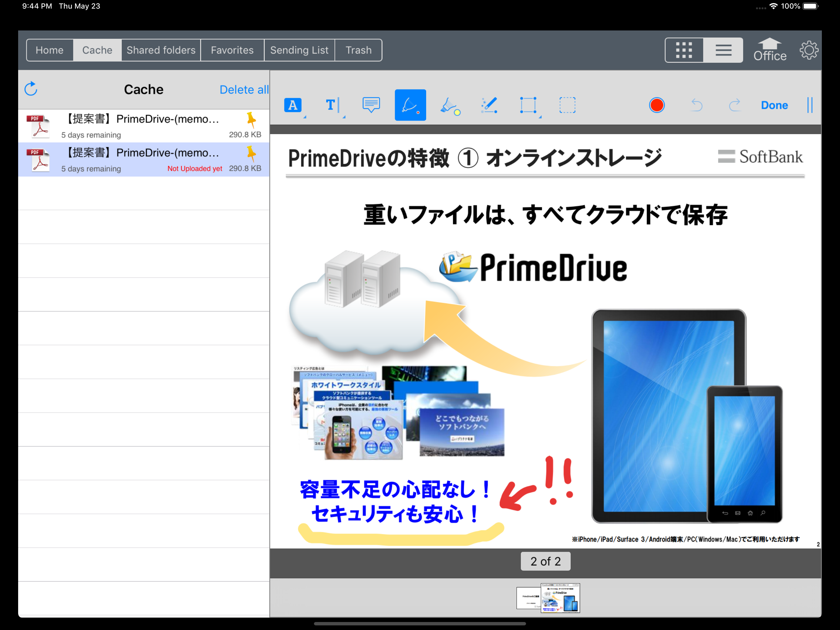Image resolution: width=840 pixels, height=630 pixels.
Task: Select the PDF marked Not Uploaded yet
Action: pos(144,160)
